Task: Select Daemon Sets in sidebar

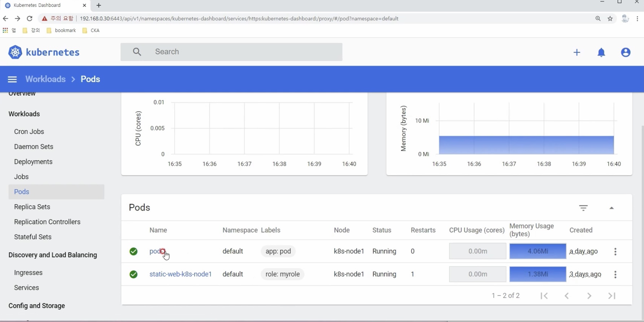Action: (x=34, y=147)
